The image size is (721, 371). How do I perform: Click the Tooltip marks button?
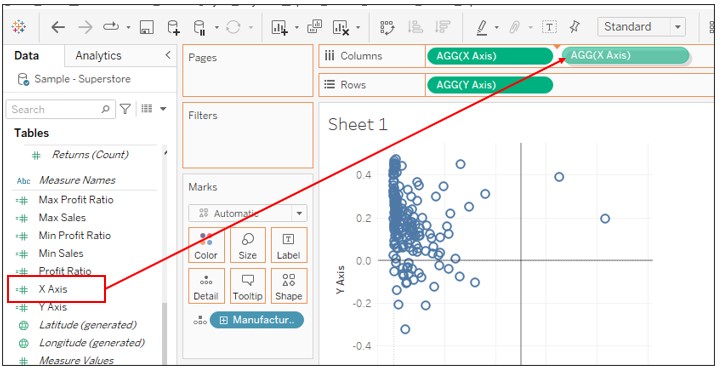pyautogui.click(x=247, y=286)
